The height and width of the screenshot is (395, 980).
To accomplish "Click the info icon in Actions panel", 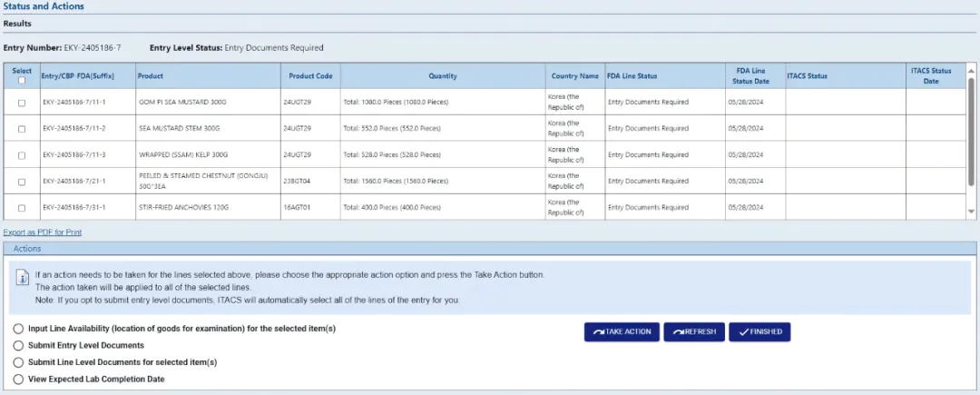I will pos(23,281).
